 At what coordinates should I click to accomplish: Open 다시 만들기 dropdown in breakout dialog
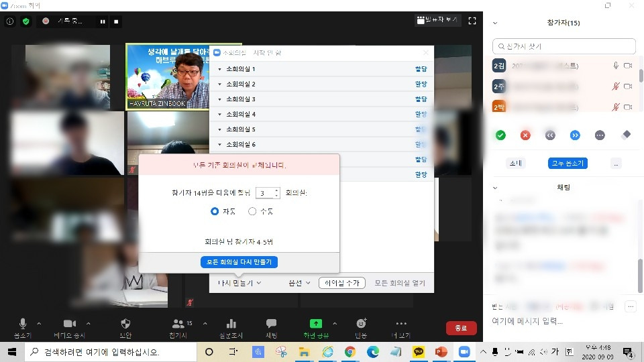click(x=239, y=283)
